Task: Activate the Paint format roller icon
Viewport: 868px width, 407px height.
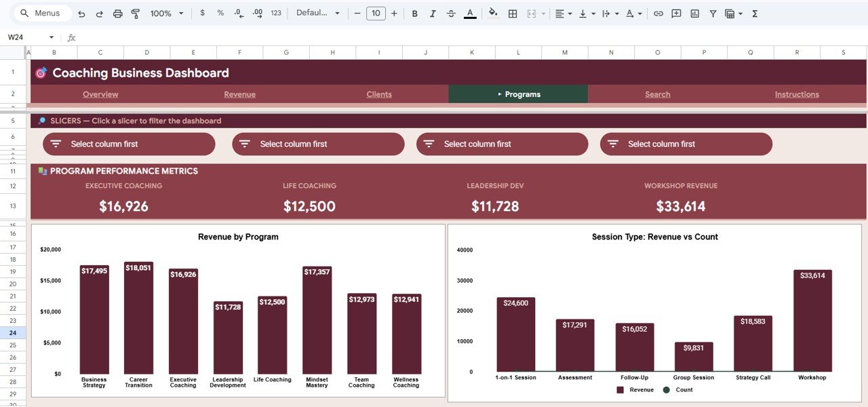Action: click(x=135, y=14)
